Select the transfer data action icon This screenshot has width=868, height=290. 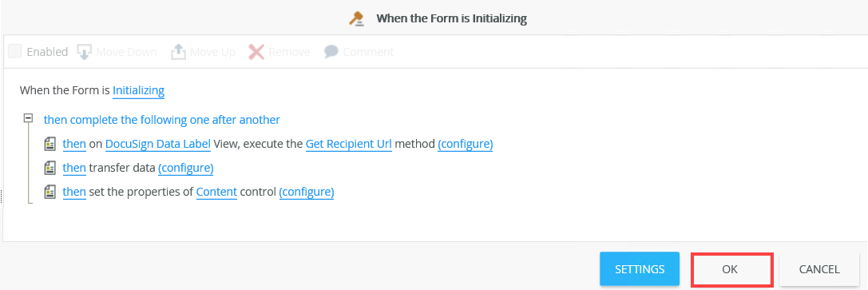[50, 168]
